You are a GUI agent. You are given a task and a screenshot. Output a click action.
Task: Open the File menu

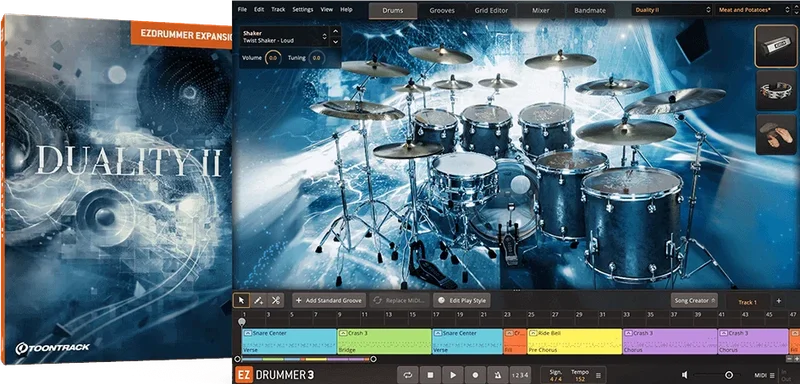point(242,10)
